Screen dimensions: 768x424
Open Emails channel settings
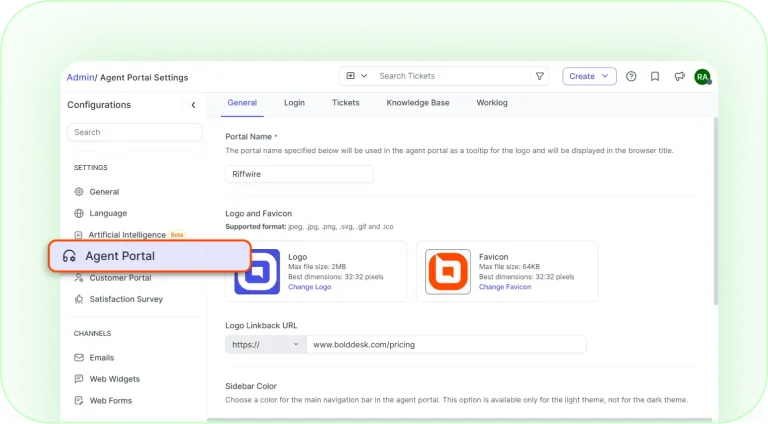coord(101,357)
